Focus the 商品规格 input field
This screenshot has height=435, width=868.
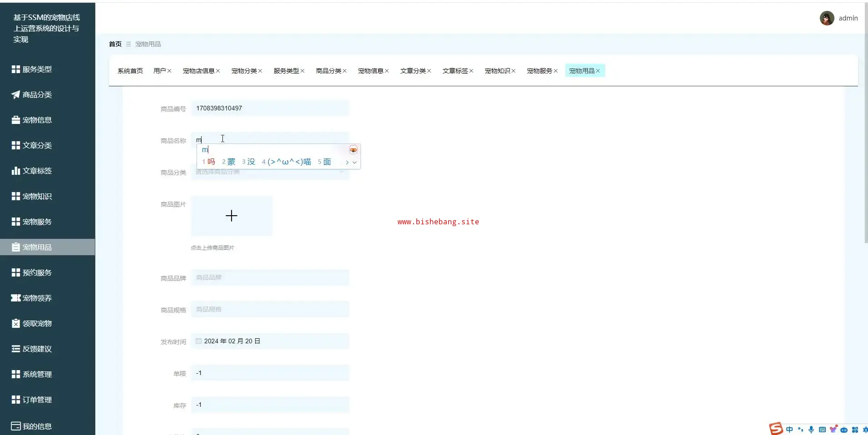pos(270,309)
